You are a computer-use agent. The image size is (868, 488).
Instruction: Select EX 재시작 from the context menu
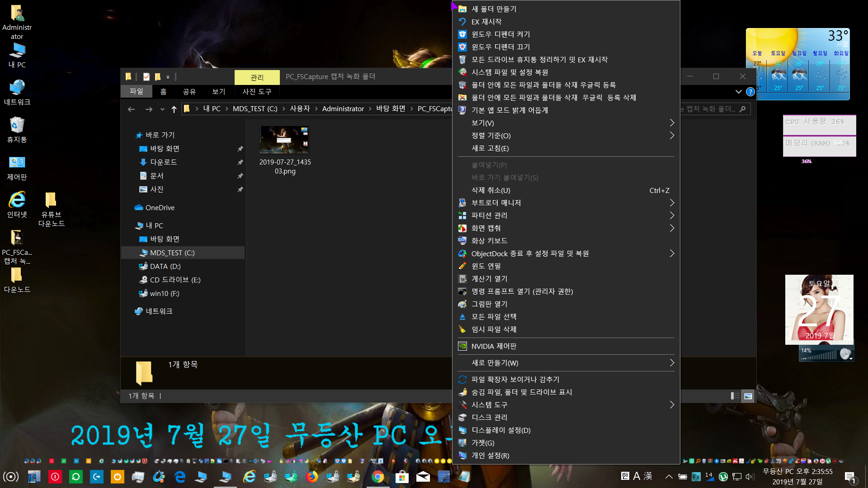(566, 22)
